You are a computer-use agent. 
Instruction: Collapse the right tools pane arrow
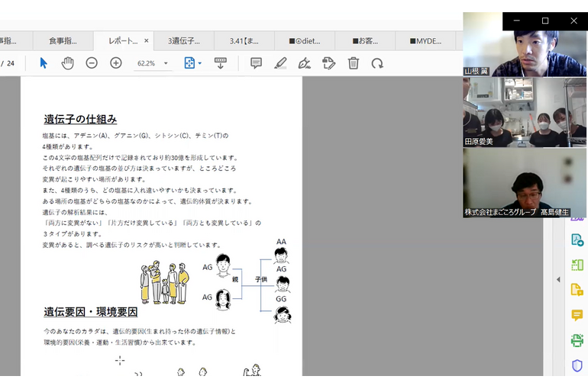(x=558, y=280)
